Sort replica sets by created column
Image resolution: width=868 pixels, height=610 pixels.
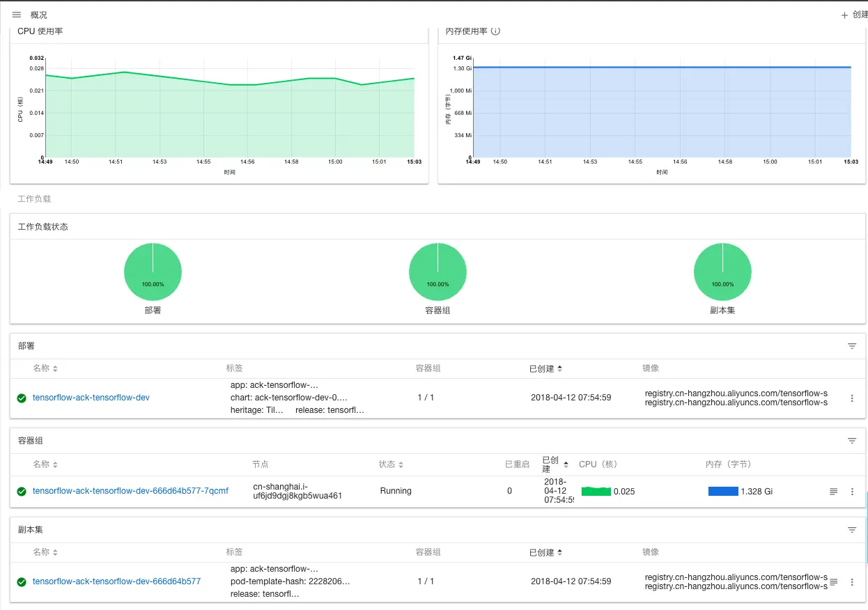[545, 552]
